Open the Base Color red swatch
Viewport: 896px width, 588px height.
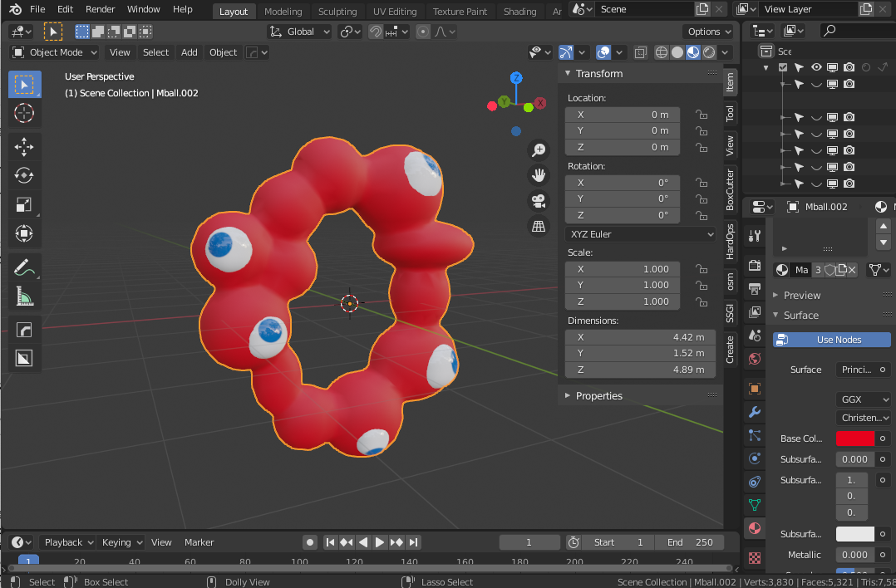tap(856, 438)
